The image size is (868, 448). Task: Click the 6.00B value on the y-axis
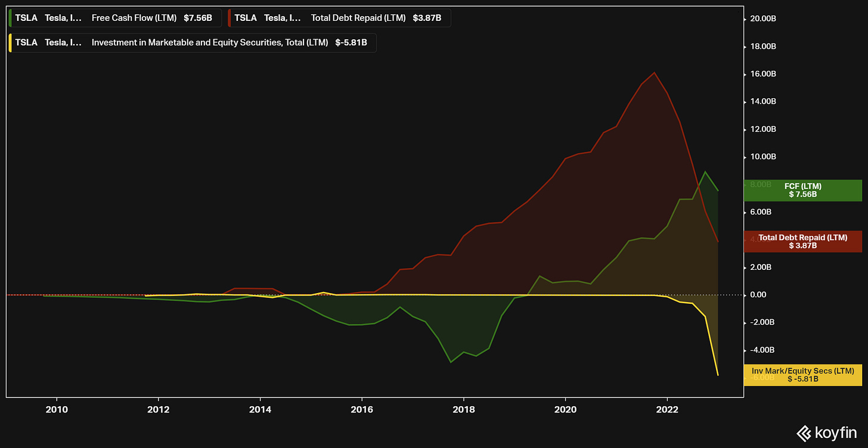761,212
